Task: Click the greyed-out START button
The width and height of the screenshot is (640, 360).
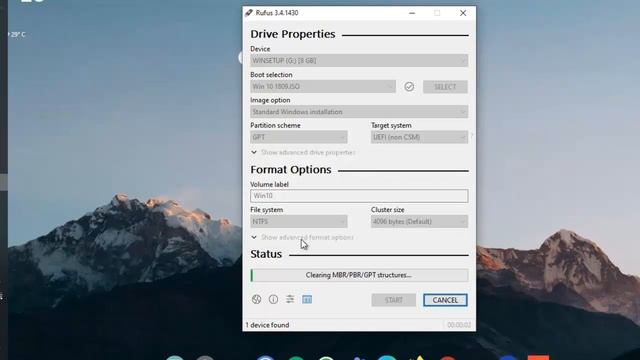Action: [x=393, y=300]
